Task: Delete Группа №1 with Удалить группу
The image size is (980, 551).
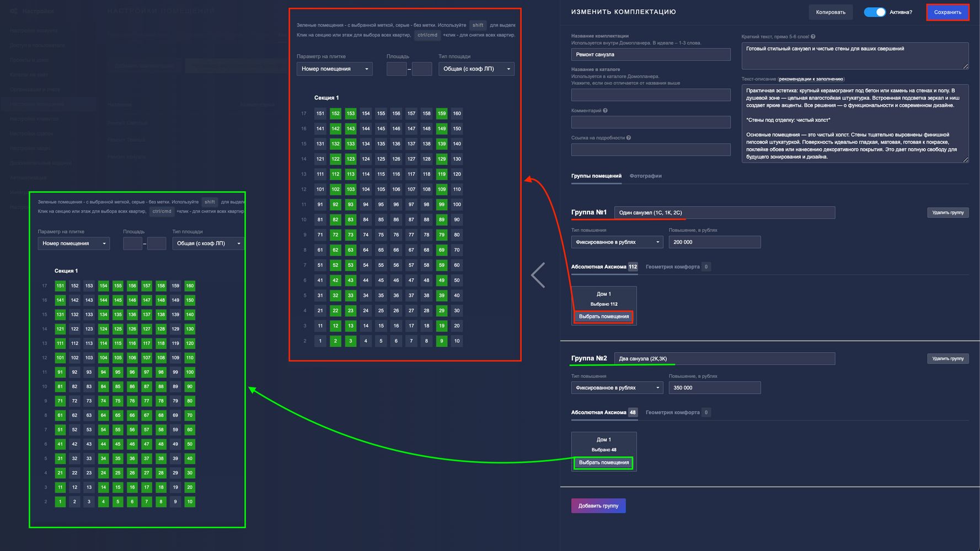Action: tap(947, 213)
